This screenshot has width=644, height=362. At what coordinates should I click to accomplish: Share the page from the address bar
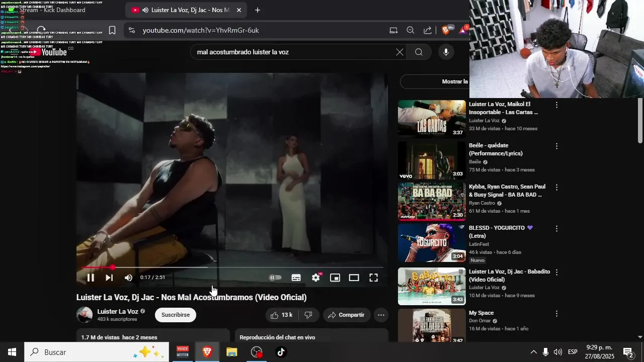[x=428, y=30]
